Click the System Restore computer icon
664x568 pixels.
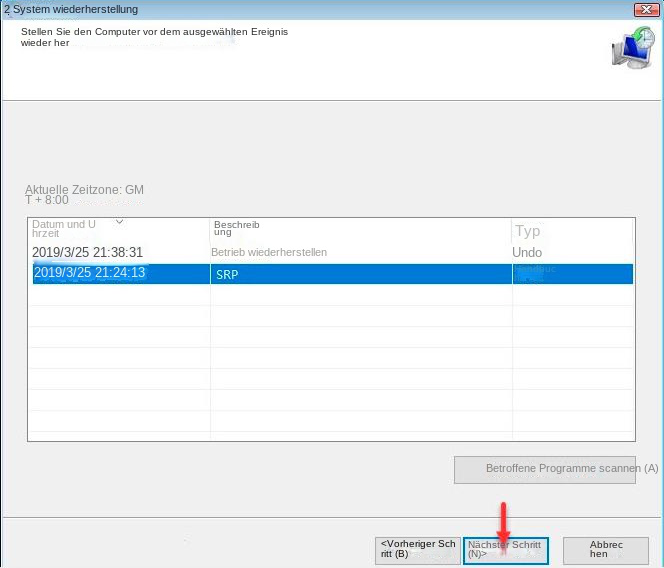tap(634, 47)
